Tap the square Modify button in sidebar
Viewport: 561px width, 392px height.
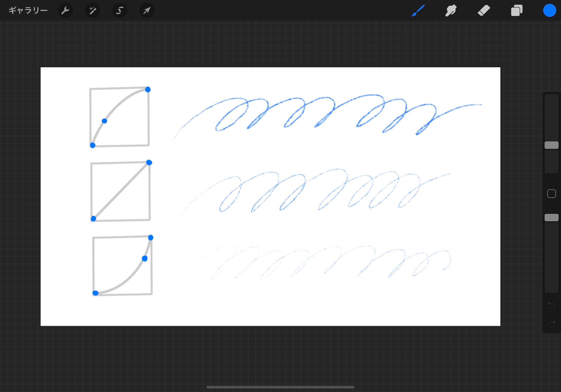[551, 194]
